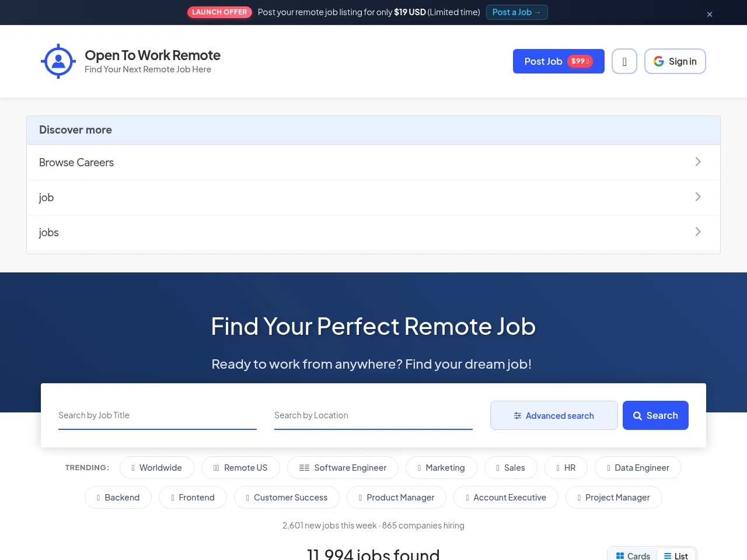This screenshot has height=560, width=747.
Task: Click the Open To Work Remote logo icon
Action: (x=58, y=61)
